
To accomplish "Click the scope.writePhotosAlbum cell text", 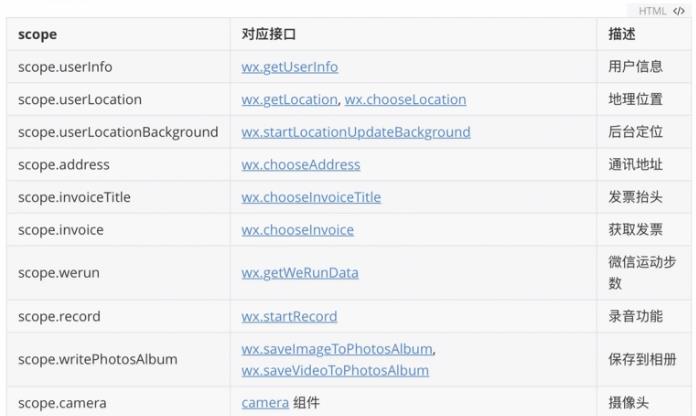I will point(97,359).
